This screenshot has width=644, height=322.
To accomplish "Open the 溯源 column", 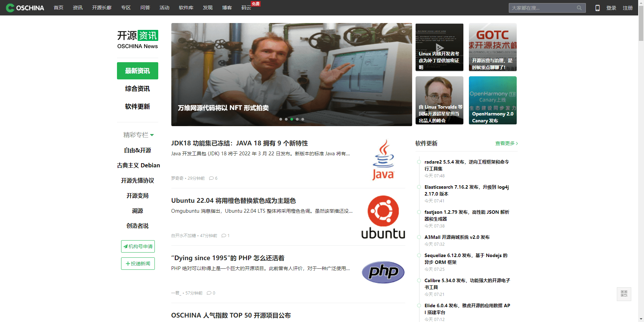I will click(138, 211).
